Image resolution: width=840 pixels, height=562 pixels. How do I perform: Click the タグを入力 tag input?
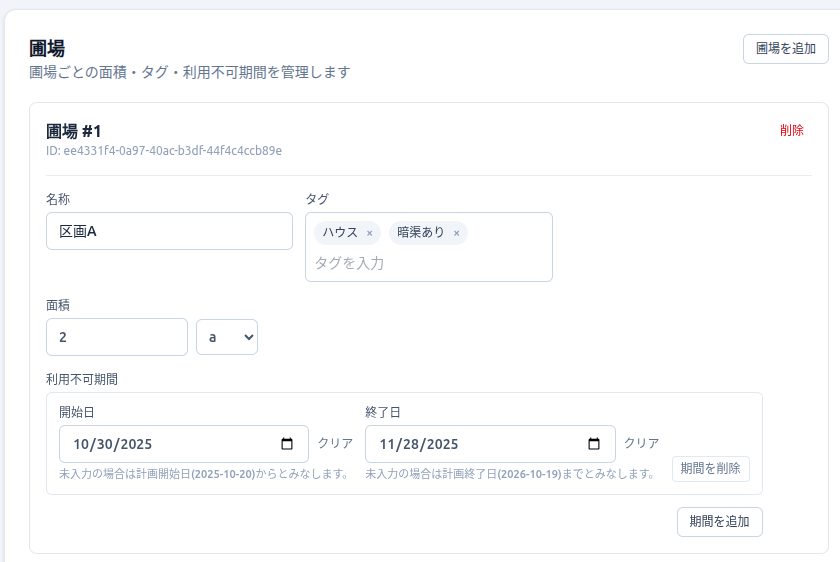(428, 263)
